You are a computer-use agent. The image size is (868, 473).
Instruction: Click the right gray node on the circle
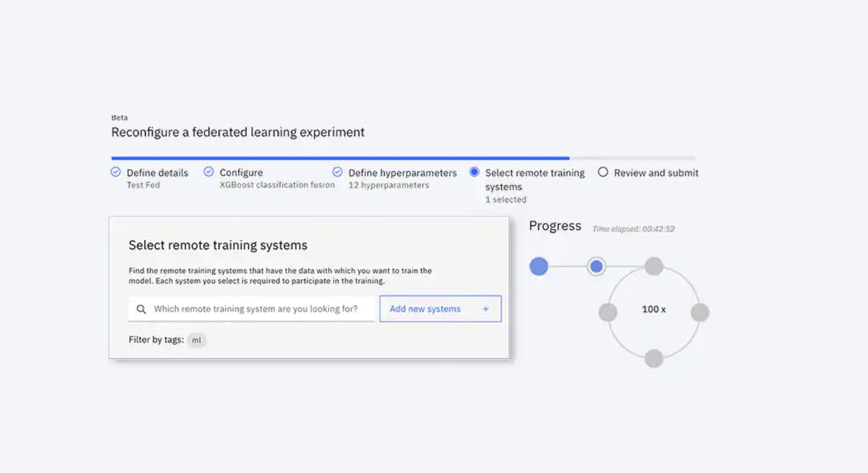700,312
